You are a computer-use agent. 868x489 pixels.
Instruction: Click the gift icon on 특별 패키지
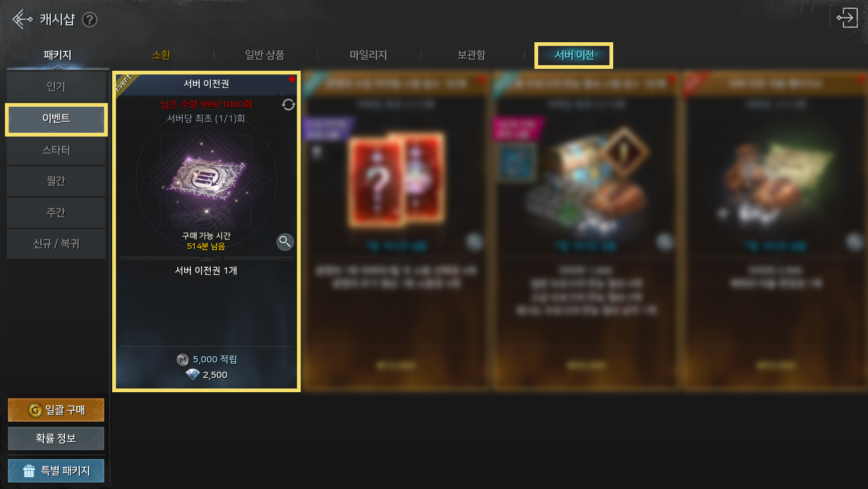pyautogui.click(x=29, y=471)
